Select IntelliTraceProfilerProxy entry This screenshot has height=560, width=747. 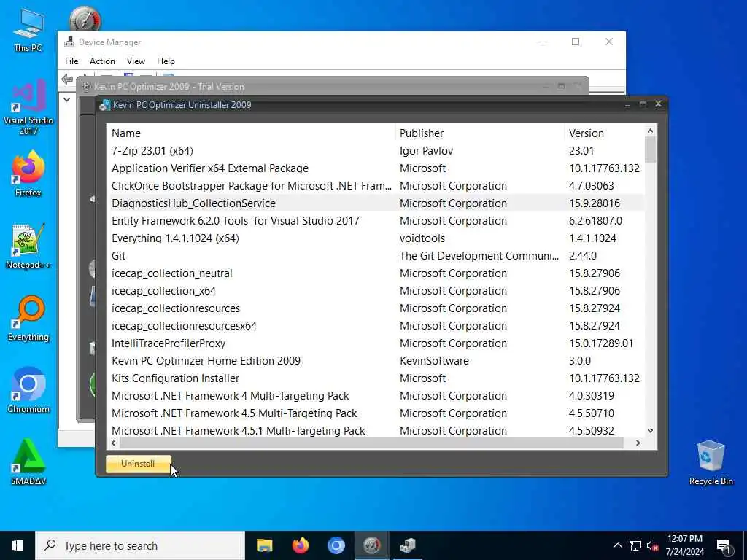tap(376, 343)
